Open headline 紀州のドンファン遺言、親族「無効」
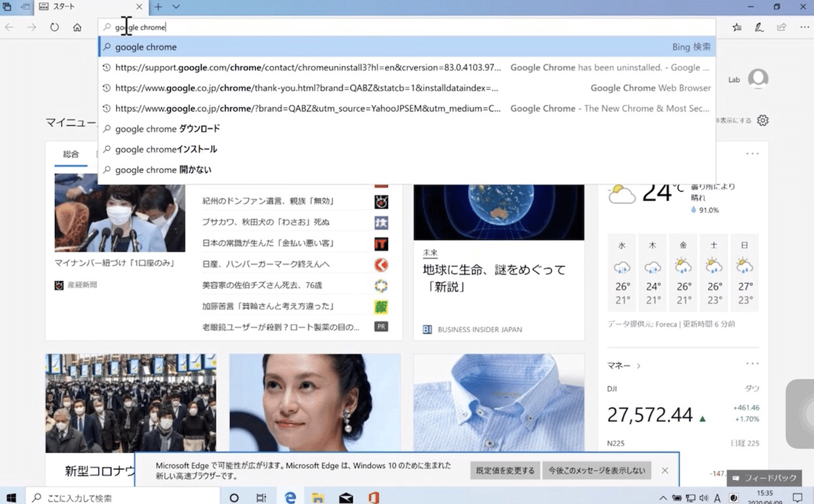This screenshot has height=504, width=814. click(269, 201)
